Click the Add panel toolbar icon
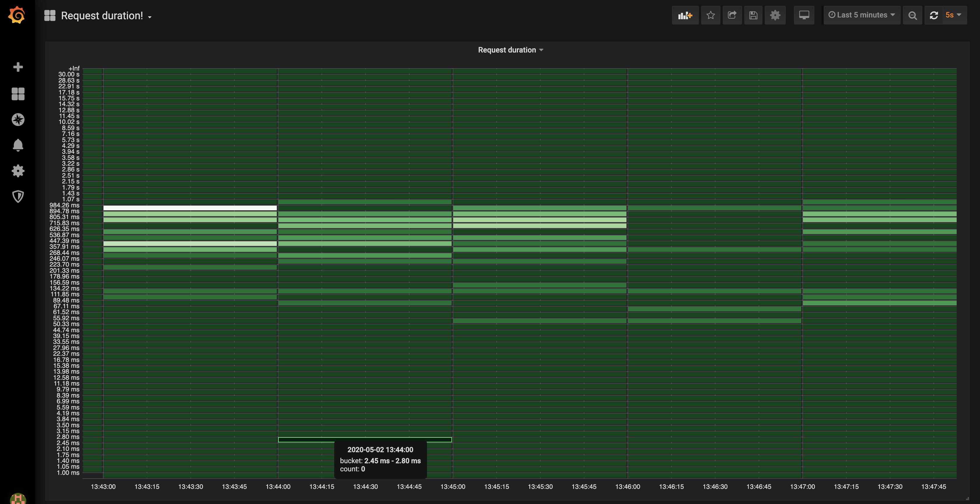This screenshot has height=504, width=980. (685, 15)
